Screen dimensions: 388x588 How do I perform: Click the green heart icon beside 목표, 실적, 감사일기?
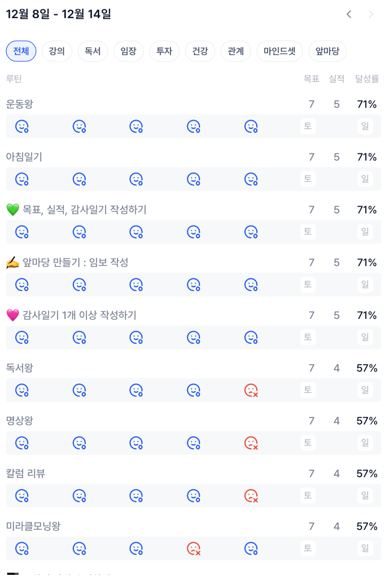click(13, 210)
